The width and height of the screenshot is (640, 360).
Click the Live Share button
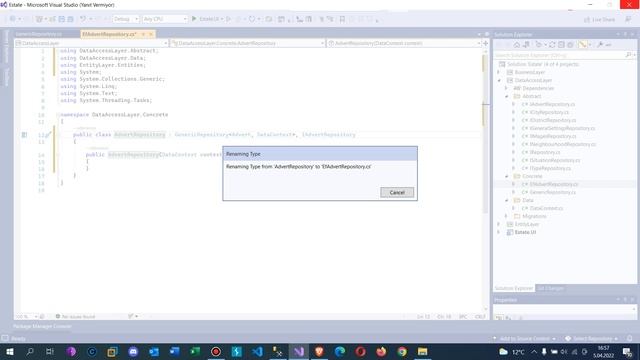pyautogui.click(x=599, y=19)
